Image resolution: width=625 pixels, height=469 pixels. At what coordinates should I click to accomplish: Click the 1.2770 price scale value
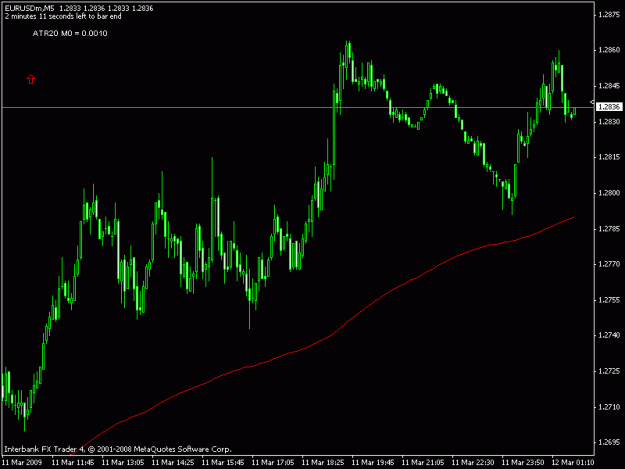tap(609, 264)
